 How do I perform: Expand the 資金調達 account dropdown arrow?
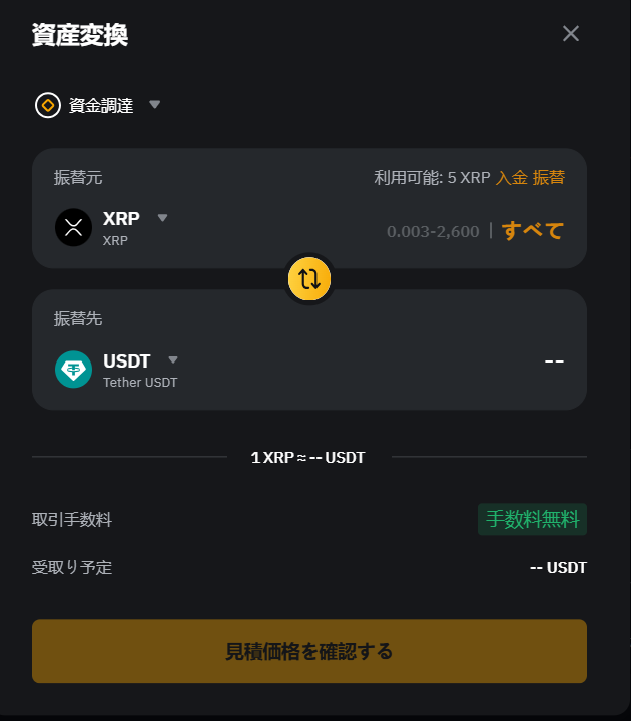(154, 104)
